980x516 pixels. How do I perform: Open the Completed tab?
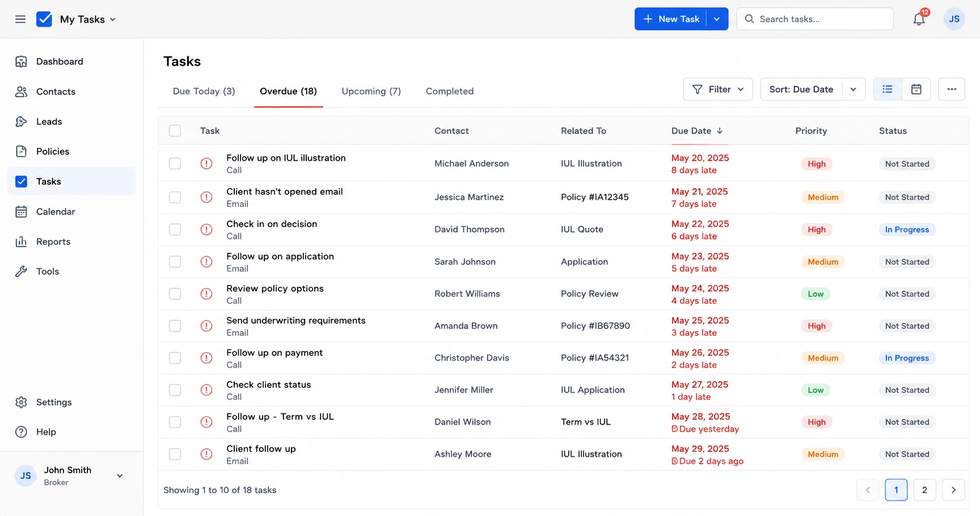pos(449,91)
